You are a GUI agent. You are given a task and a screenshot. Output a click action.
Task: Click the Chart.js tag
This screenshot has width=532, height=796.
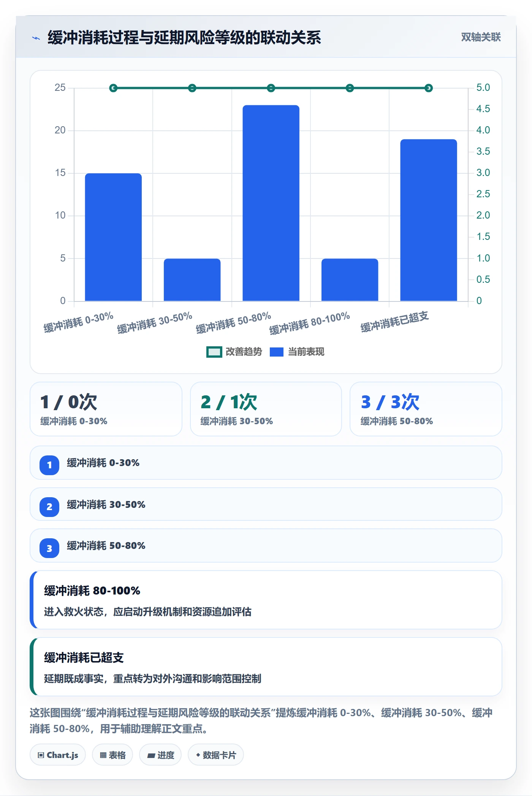[58, 755]
